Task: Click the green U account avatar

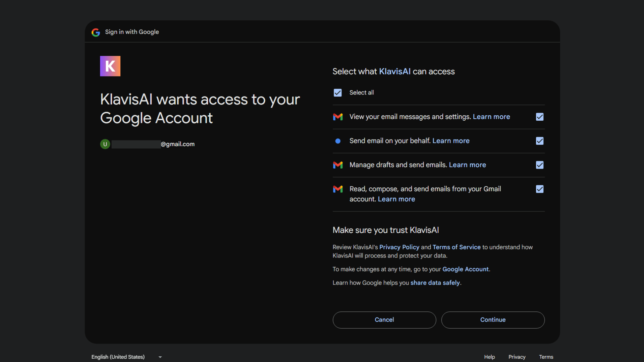Action: click(105, 144)
